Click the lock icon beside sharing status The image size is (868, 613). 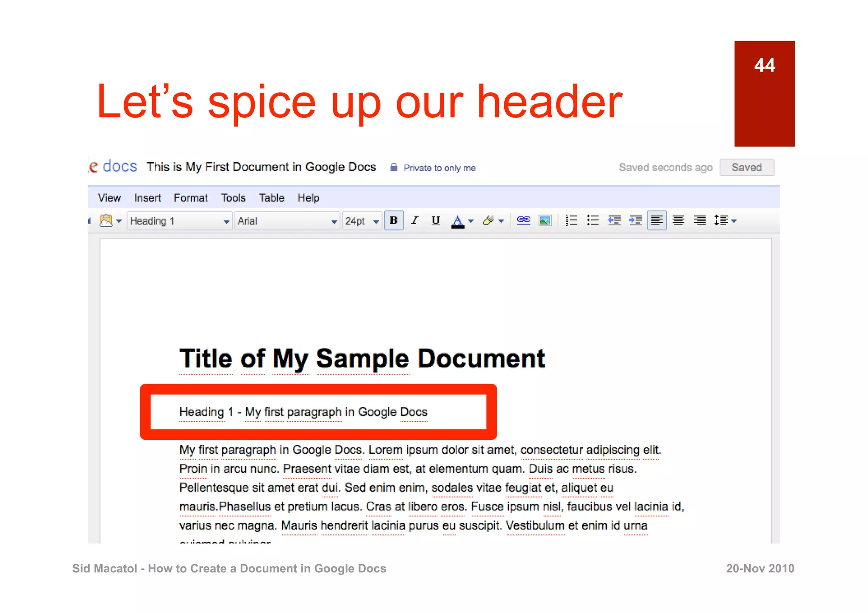(394, 167)
